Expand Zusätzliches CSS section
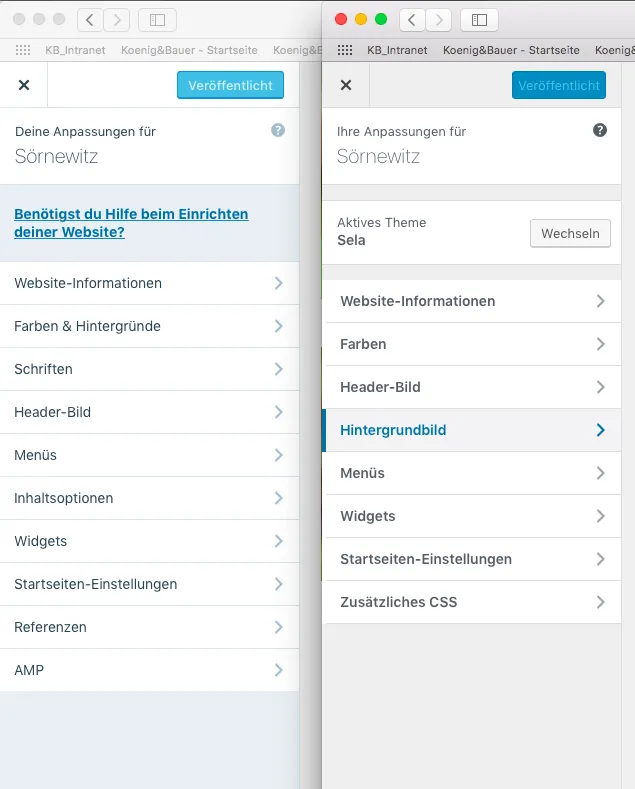Viewport: 635px width, 789px height. (473, 602)
